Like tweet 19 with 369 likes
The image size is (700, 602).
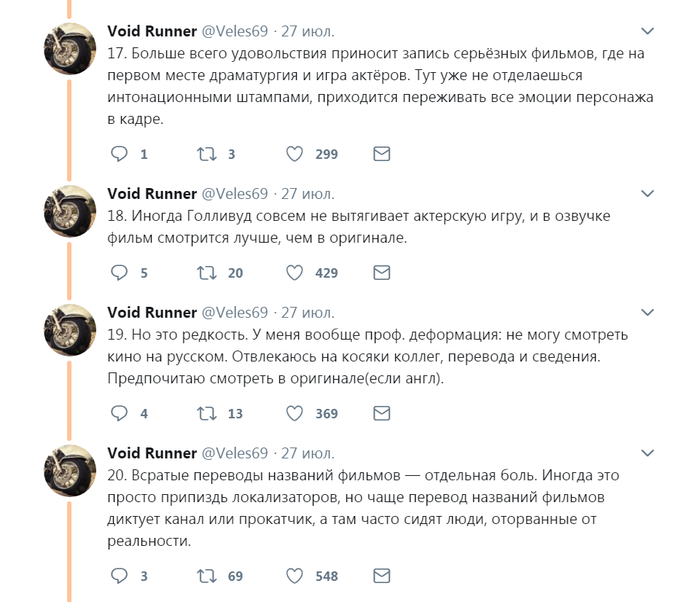(295, 413)
